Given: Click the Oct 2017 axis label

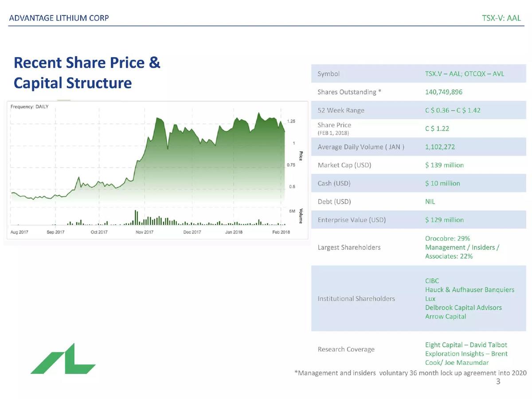Looking at the screenshot, I should click(x=99, y=232).
